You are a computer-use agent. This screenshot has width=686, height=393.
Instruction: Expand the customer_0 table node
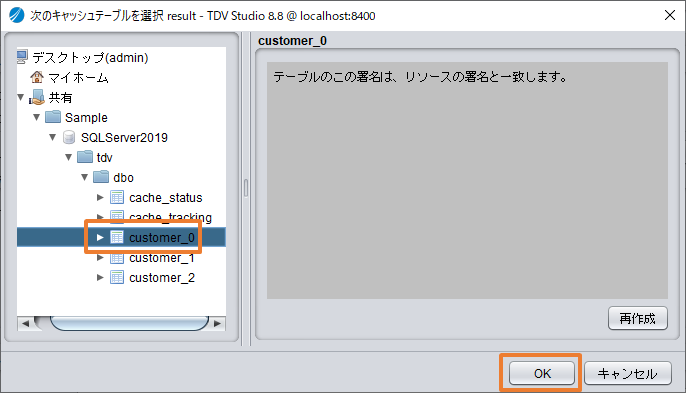tap(100, 237)
